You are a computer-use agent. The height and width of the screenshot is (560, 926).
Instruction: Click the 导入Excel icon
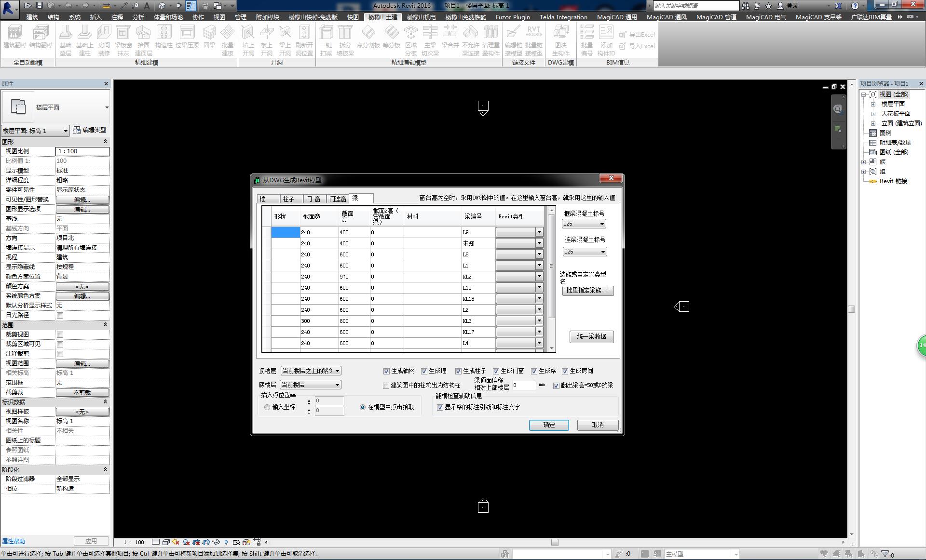tap(637, 46)
